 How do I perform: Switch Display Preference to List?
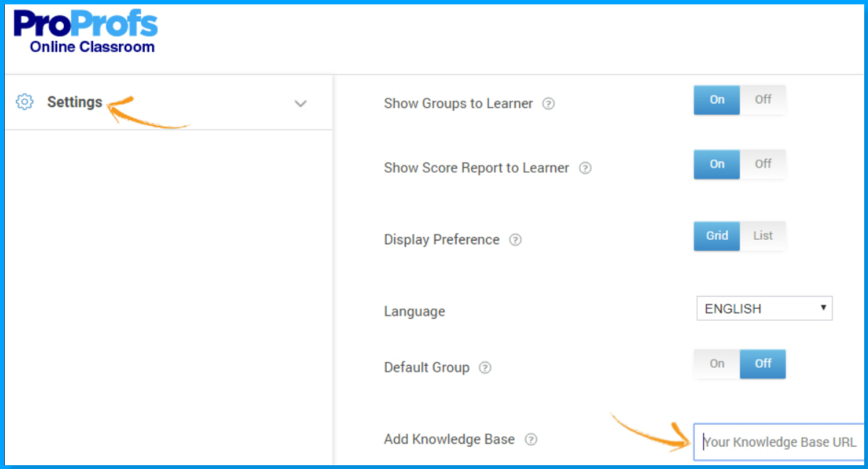click(763, 236)
